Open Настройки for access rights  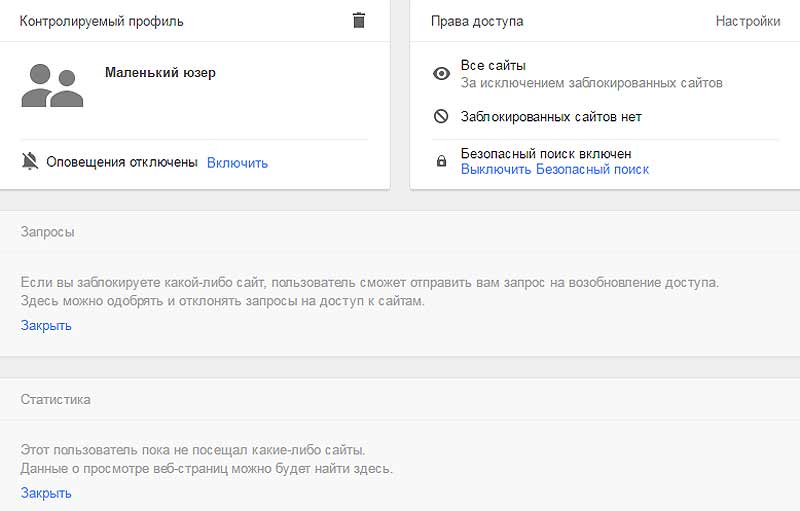point(747,21)
